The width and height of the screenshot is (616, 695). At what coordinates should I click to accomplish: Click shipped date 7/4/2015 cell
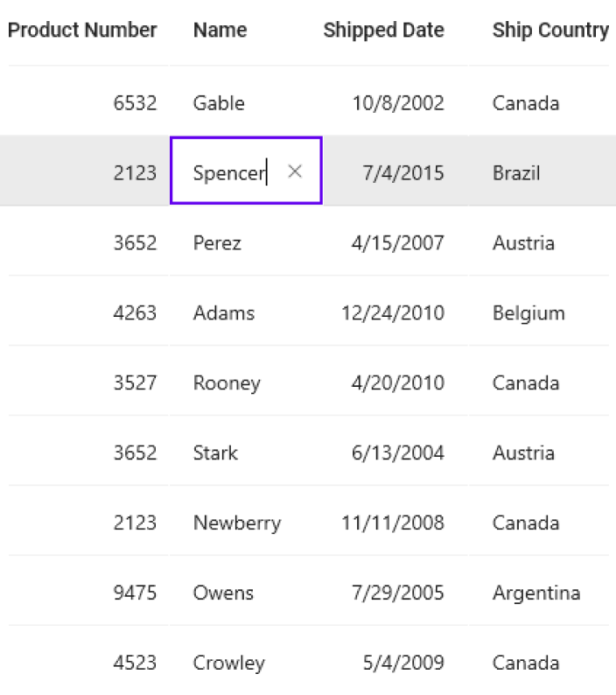[x=403, y=172]
